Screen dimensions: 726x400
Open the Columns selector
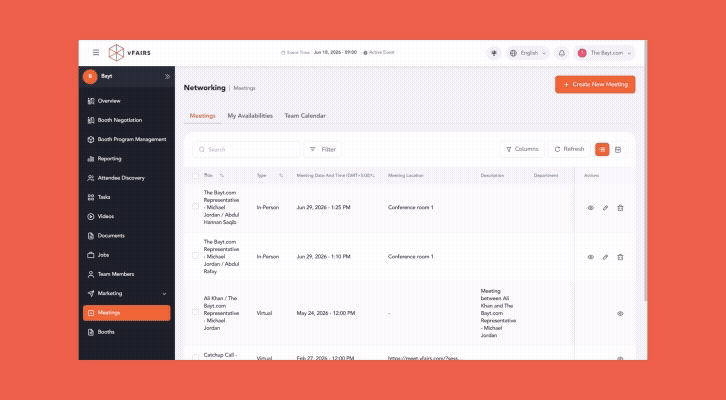[x=522, y=149]
